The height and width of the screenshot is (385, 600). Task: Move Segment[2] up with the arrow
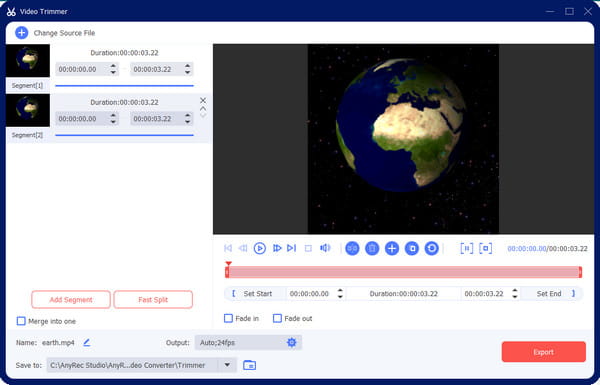pyautogui.click(x=203, y=108)
